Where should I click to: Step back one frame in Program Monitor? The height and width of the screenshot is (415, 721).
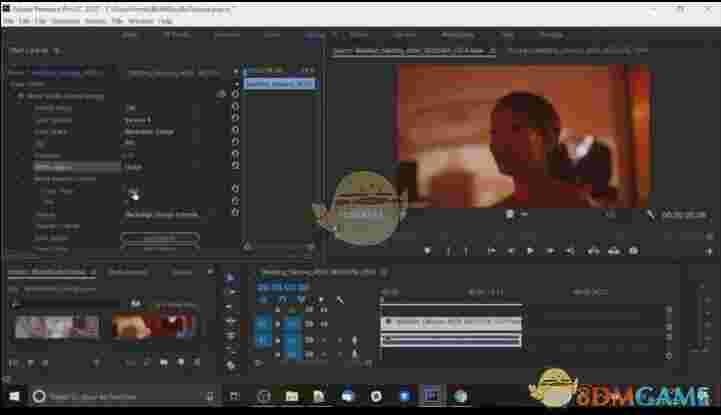coord(510,251)
